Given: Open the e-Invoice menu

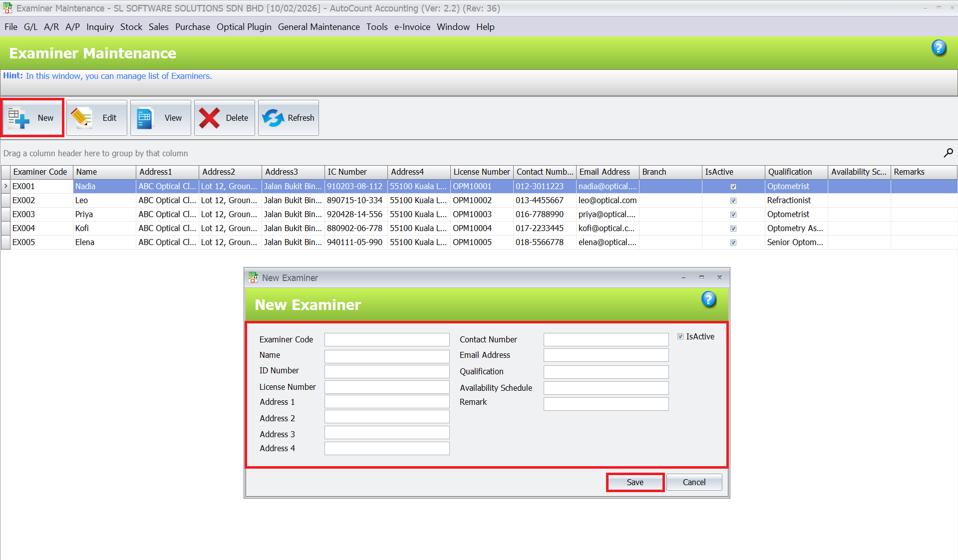Looking at the screenshot, I should point(412,27).
